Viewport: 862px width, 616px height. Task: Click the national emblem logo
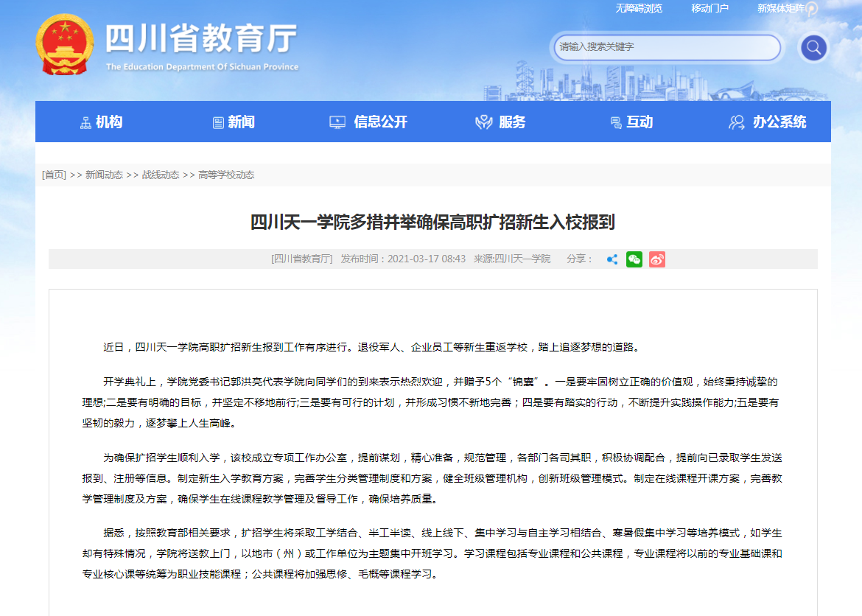click(x=65, y=44)
